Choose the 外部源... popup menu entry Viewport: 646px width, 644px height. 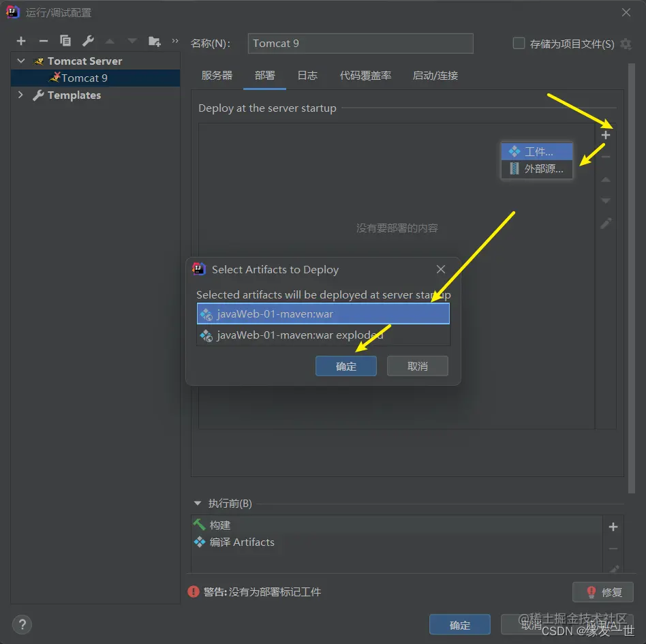537,168
